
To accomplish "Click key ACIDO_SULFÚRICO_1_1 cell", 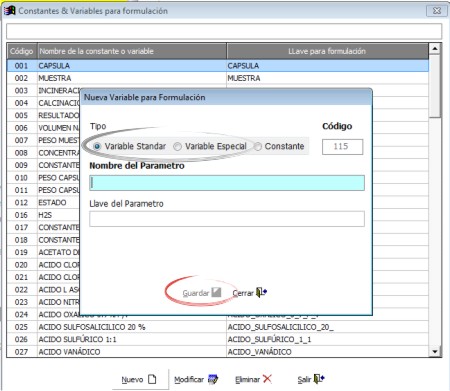I will (x=327, y=339).
